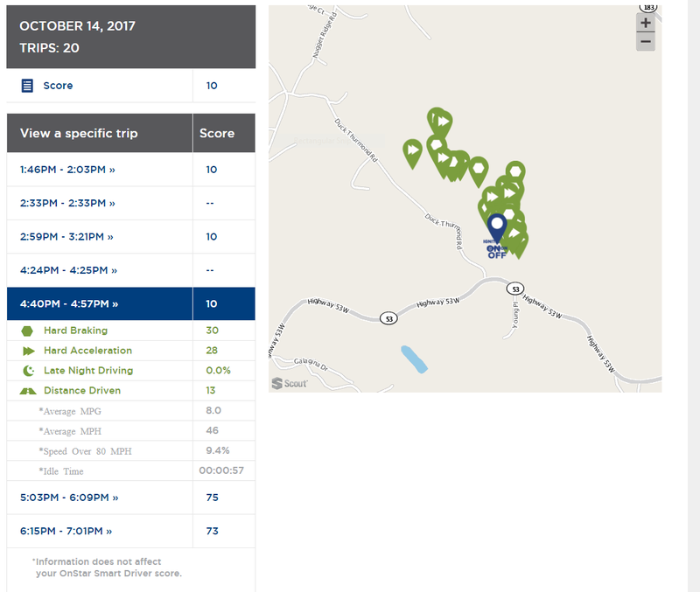Click the map zoom in plus button
Screen dimensions: 700x592
point(646,24)
